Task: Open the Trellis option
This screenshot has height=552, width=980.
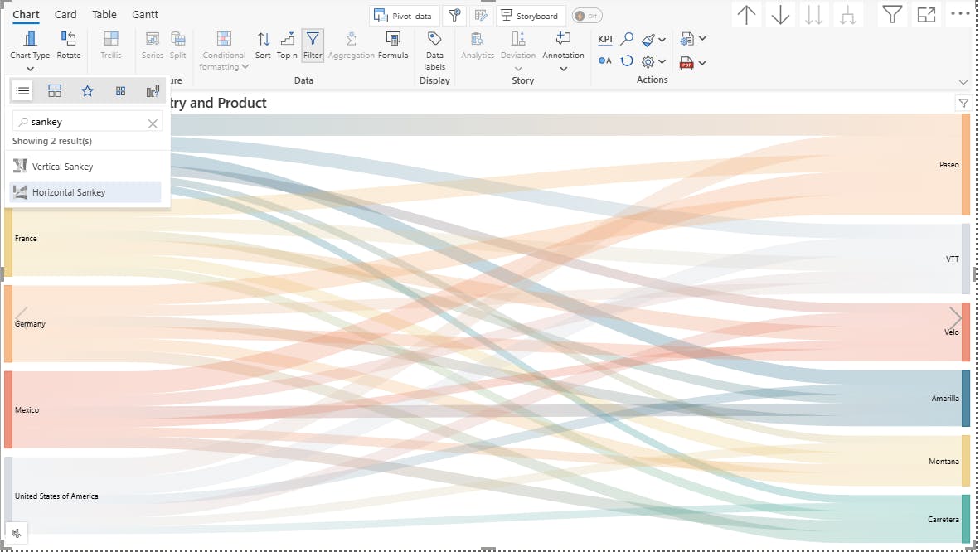Action: tap(110, 46)
